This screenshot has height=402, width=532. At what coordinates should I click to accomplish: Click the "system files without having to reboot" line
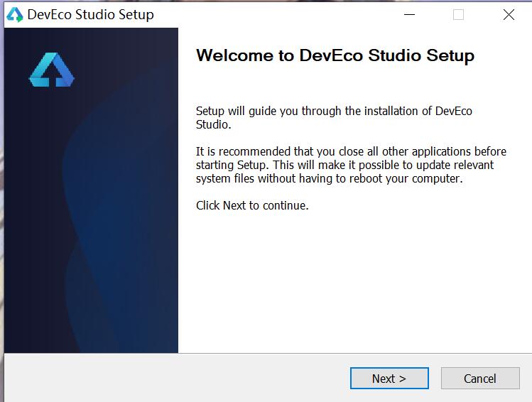[329, 178]
